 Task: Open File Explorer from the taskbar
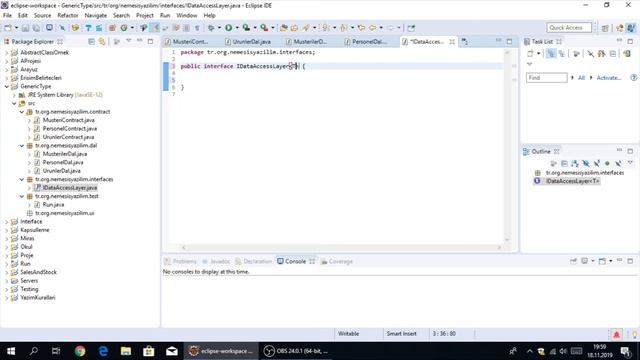pos(126,351)
